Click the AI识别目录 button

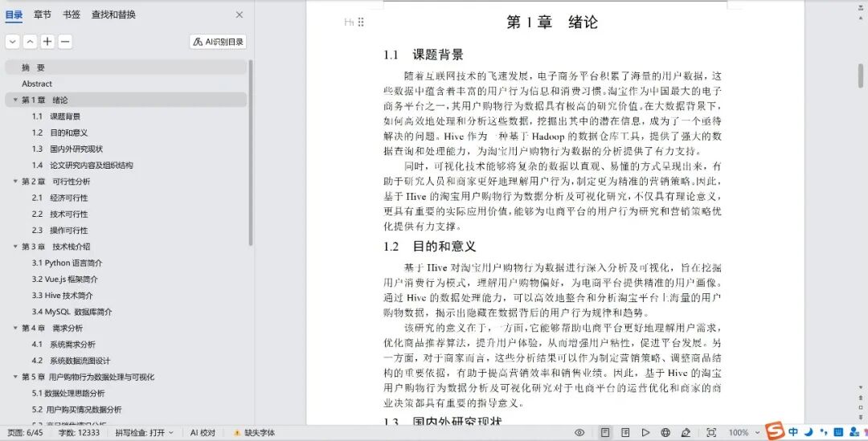[x=218, y=42]
